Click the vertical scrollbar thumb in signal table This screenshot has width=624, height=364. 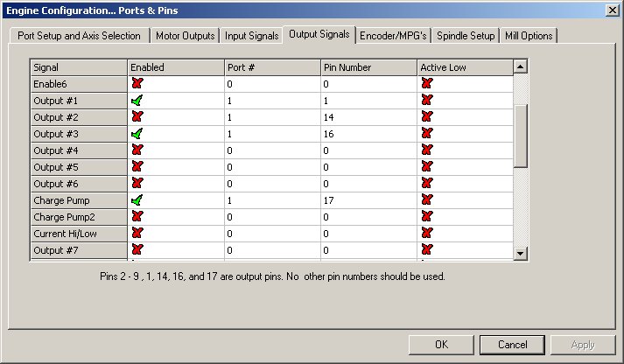click(521, 136)
